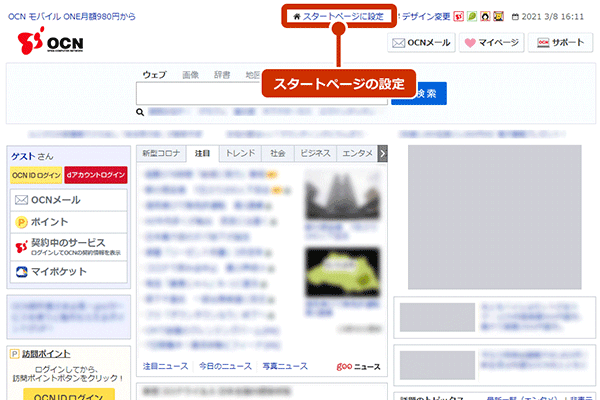Click the blue 検索 search button
The image size is (600, 400).
(431, 93)
